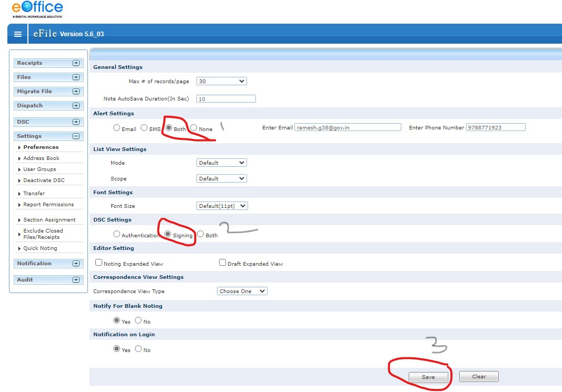Select None for Alert Settings

coord(192,127)
